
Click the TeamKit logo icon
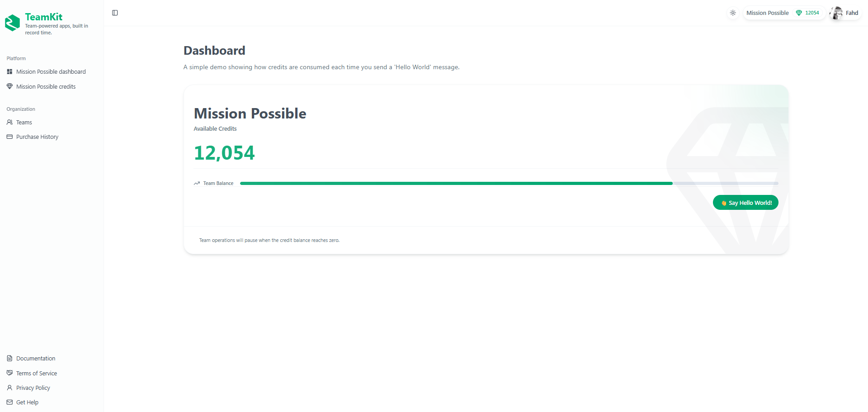click(x=13, y=23)
